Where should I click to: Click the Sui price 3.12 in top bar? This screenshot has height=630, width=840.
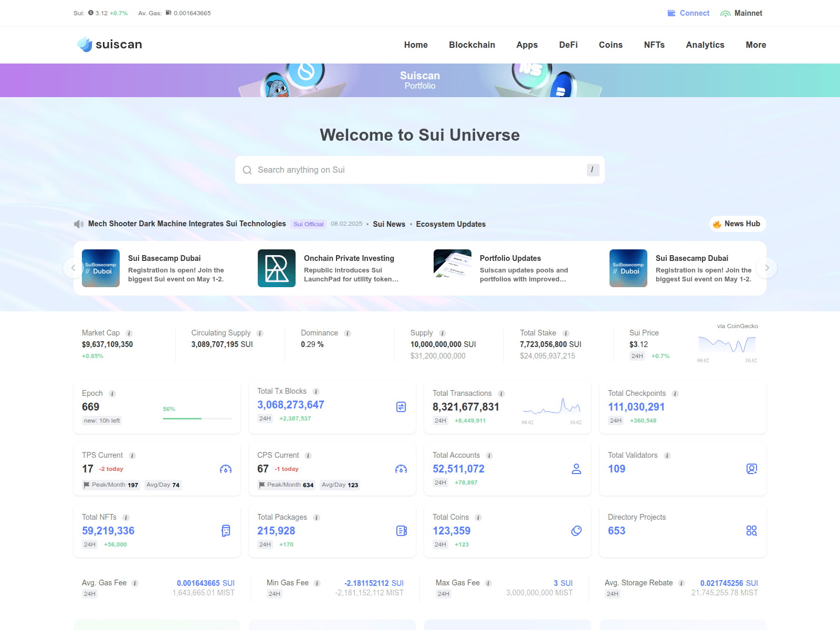[101, 13]
